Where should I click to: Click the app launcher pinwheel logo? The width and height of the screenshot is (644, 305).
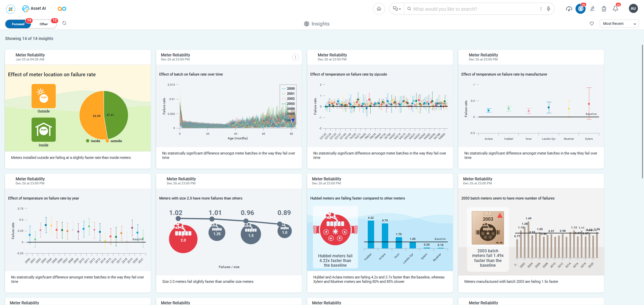click(11, 9)
